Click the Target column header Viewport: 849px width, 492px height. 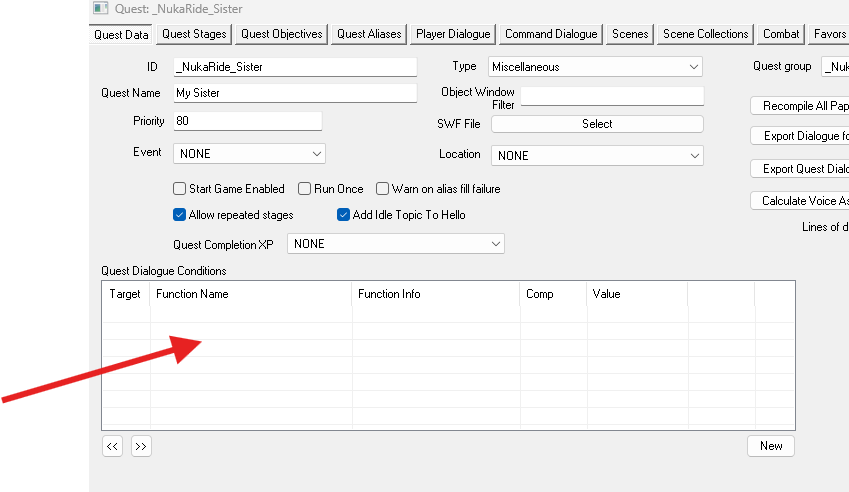pos(125,294)
